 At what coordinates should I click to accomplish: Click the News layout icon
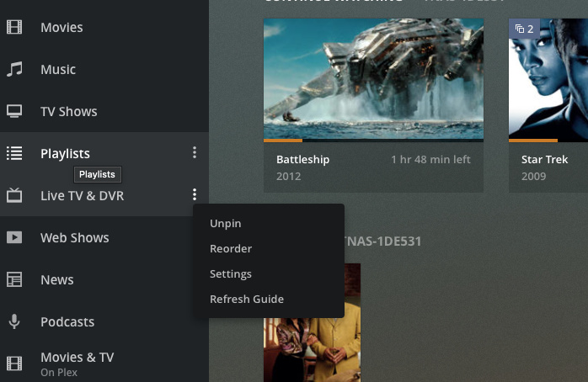[x=14, y=279]
